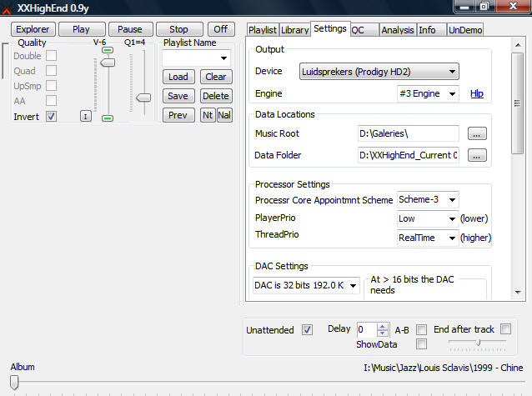The image size is (532, 396).
Task: Click the settings panel scrollbar thumb
Action: (x=518, y=103)
